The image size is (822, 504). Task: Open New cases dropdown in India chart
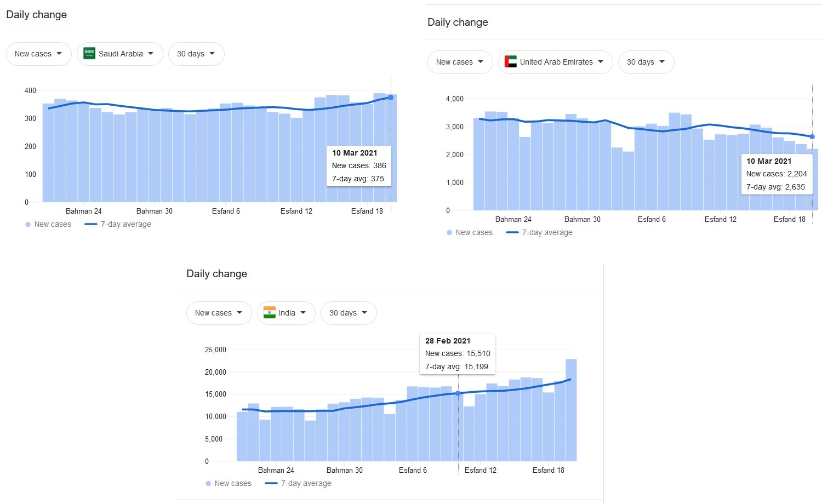219,313
